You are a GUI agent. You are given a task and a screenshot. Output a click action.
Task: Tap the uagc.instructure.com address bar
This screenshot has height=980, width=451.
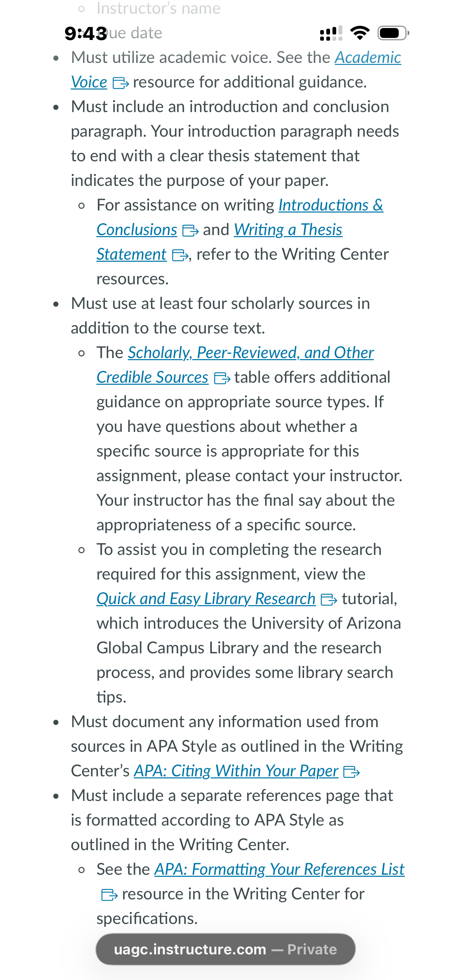(225, 949)
